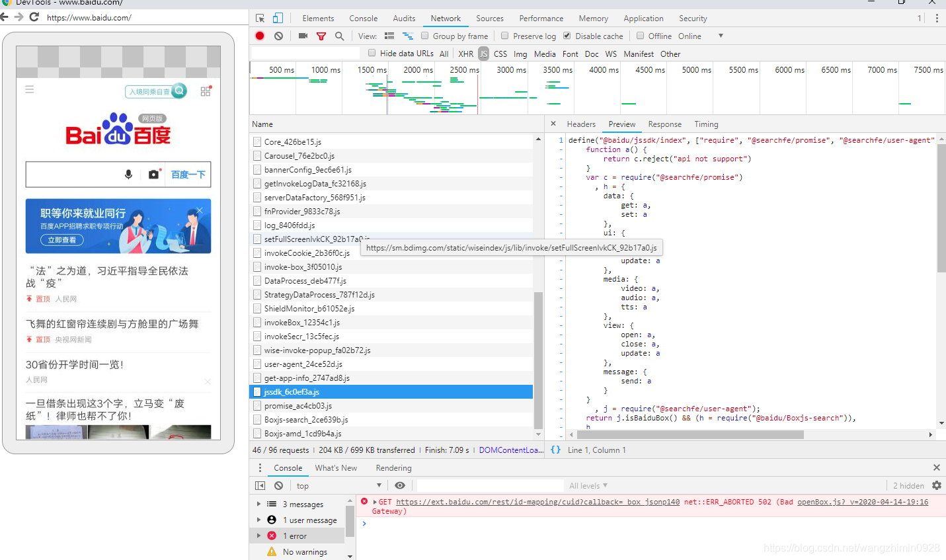Filter requests by XHR type
The width and height of the screenshot is (946, 560).
click(466, 54)
